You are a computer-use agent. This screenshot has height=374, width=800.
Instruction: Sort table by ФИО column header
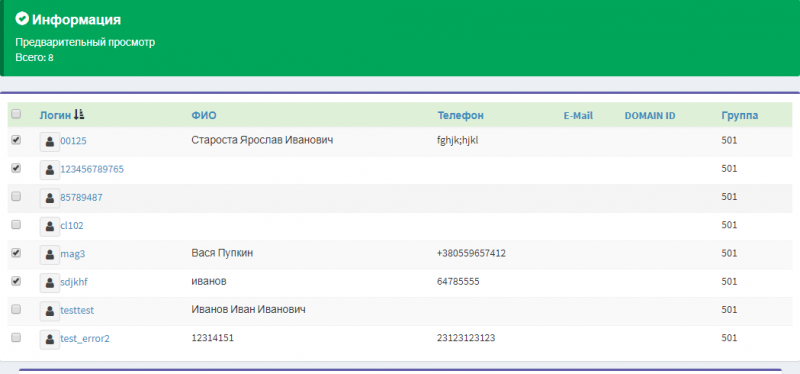[204, 116]
